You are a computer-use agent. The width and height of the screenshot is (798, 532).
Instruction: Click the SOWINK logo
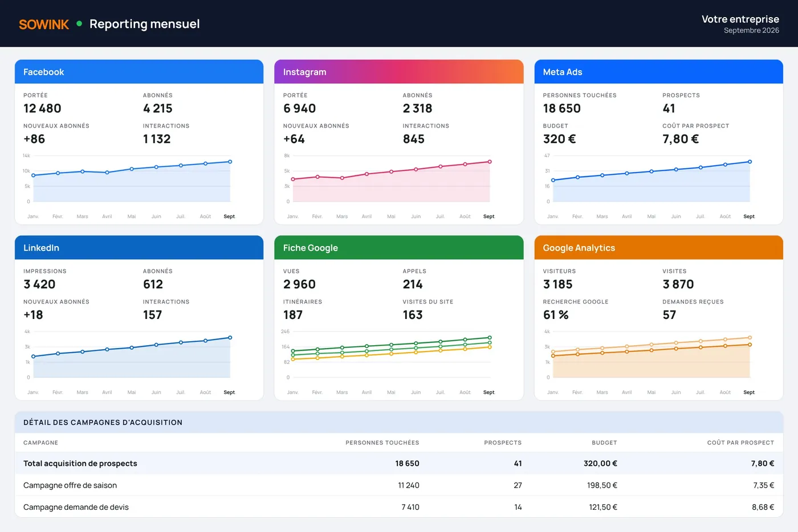(x=44, y=24)
